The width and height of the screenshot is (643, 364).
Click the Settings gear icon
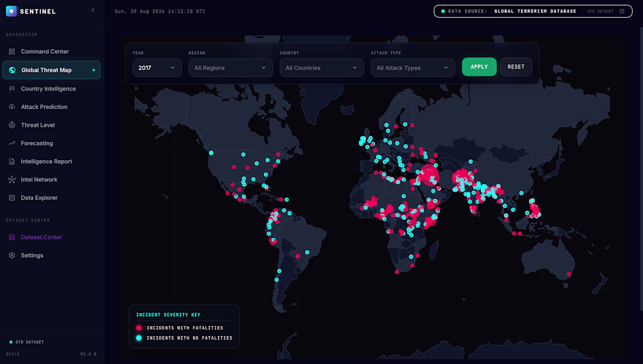point(12,255)
